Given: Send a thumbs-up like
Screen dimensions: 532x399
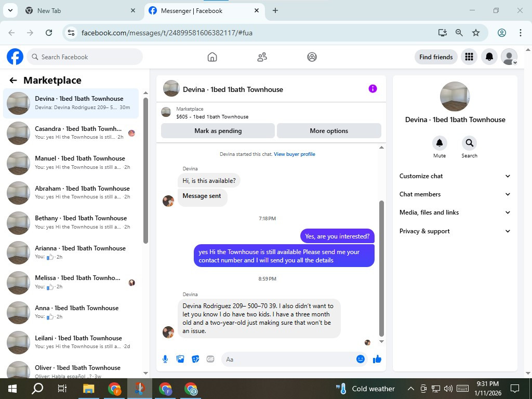Looking at the screenshot, I should tap(377, 359).
